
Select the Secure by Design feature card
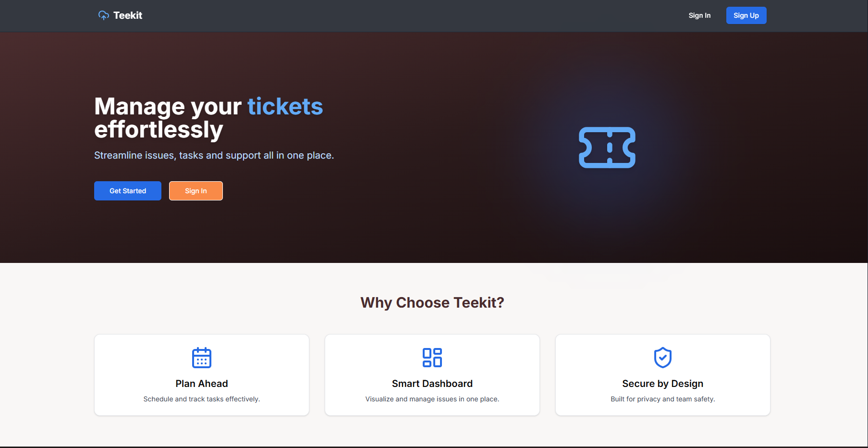pos(662,375)
